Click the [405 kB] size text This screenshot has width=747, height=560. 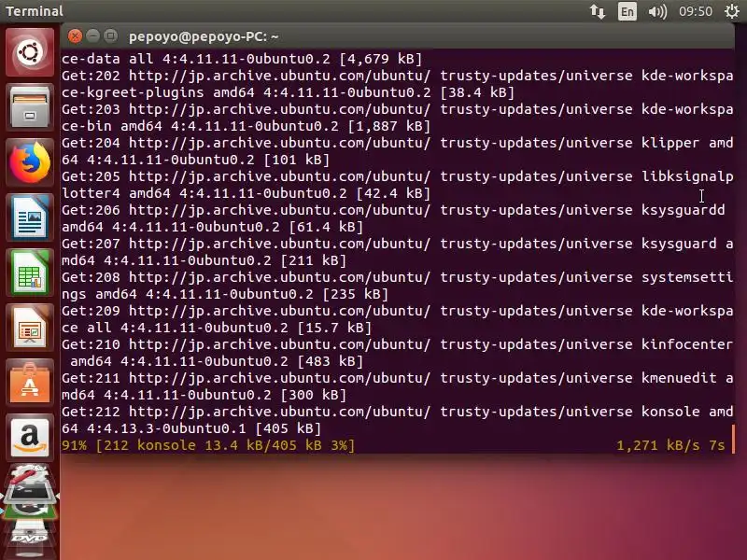point(289,428)
